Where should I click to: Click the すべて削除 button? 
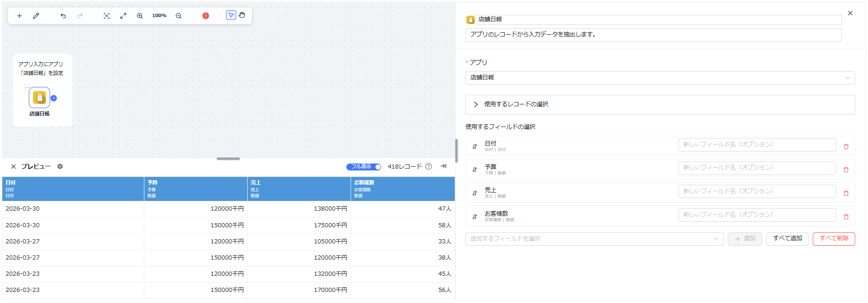(833, 239)
